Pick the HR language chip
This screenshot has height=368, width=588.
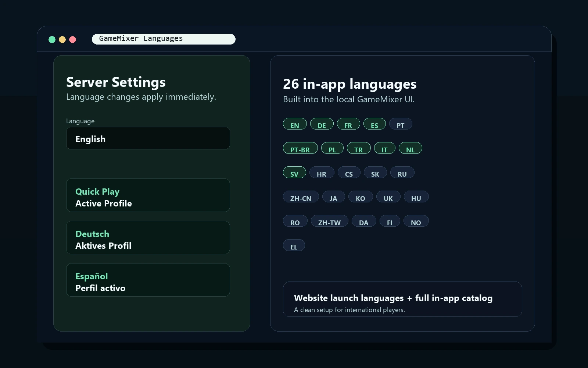point(322,173)
